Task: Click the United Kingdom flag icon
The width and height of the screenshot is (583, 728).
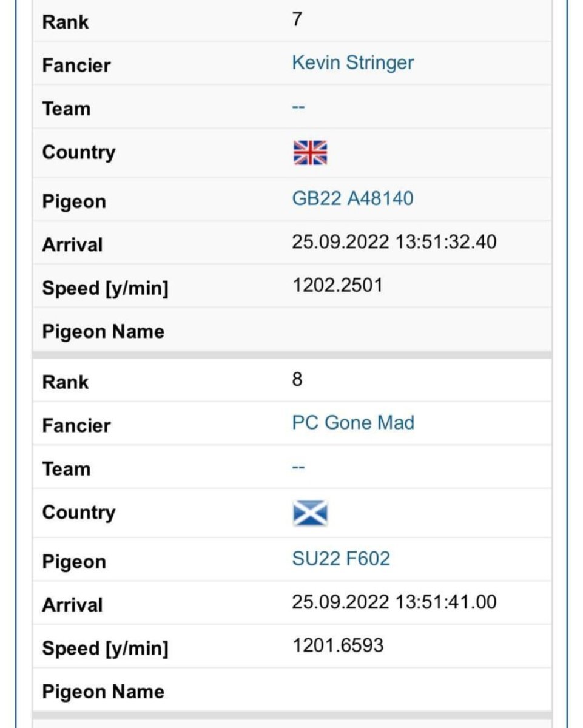Action: click(x=310, y=152)
